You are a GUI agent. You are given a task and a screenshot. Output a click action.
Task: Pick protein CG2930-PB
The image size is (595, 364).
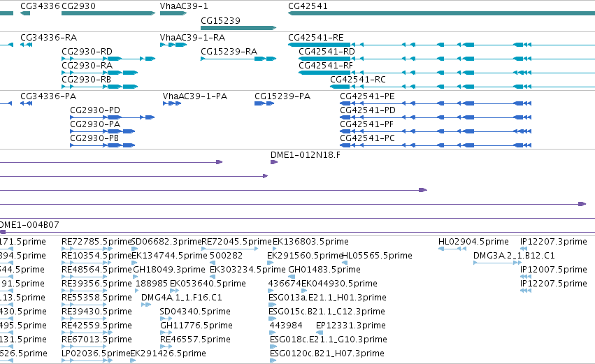pyautogui.click(x=94, y=138)
